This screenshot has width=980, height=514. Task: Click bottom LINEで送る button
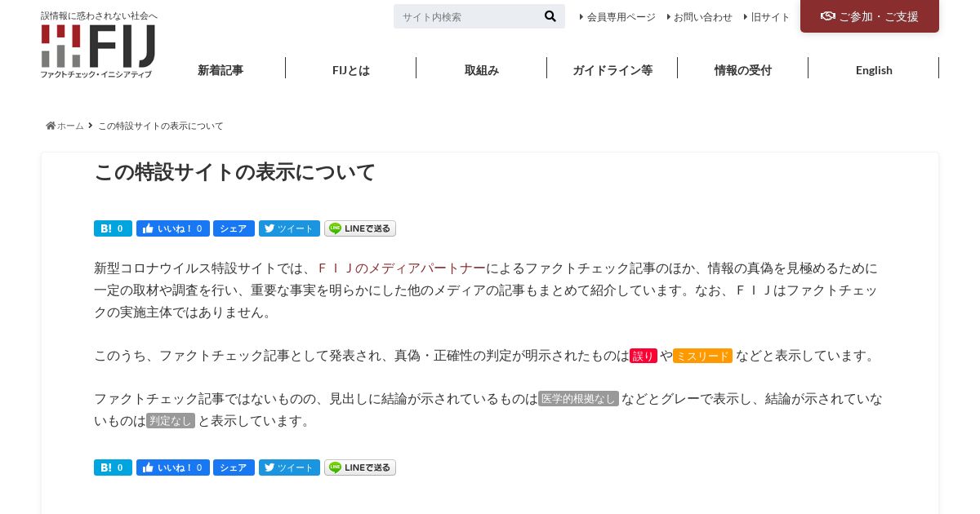click(360, 467)
